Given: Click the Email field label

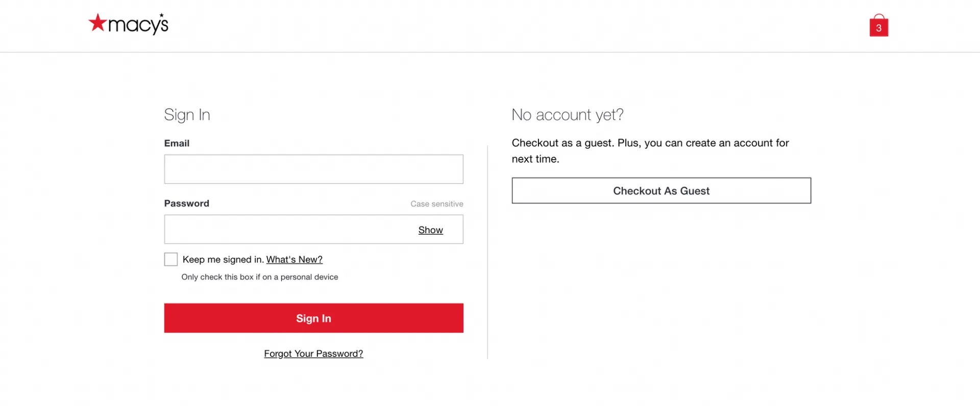Looking at the screenshot, I should coord(177,143).
